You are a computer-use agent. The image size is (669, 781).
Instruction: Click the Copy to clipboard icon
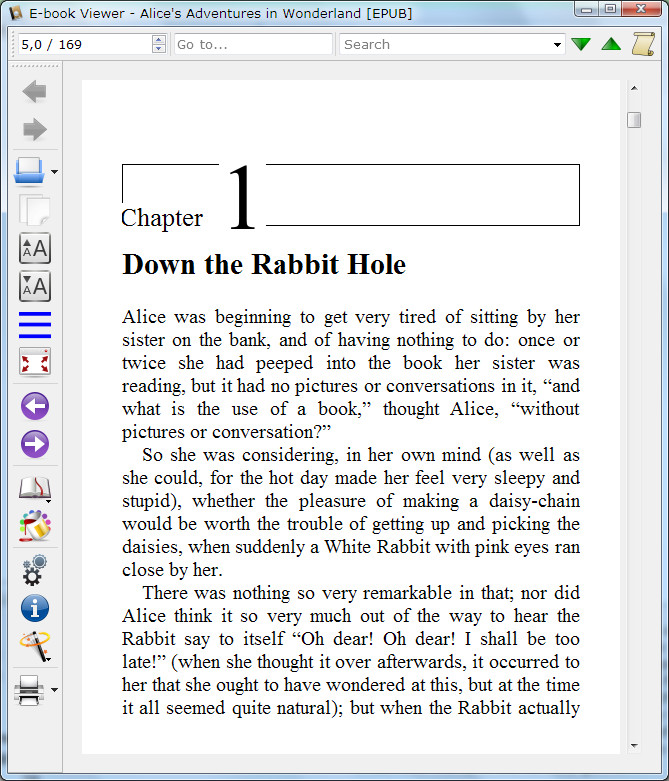tap(34, 210)
